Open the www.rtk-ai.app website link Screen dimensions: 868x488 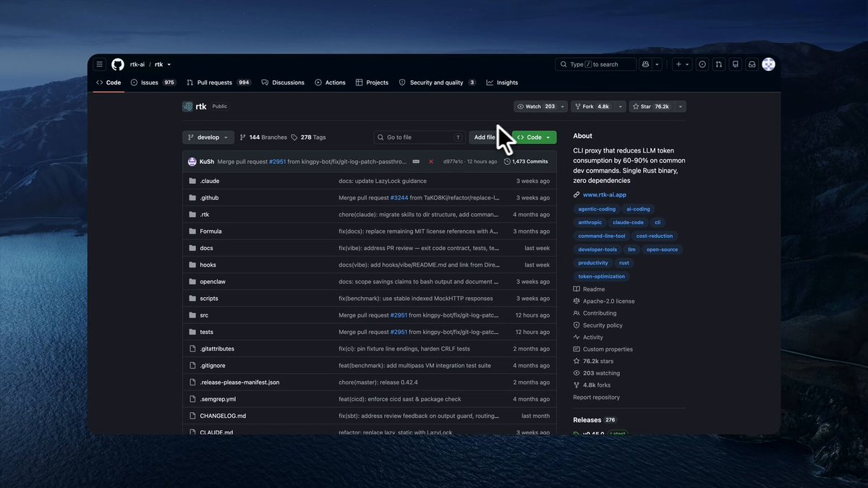point(605,194)
